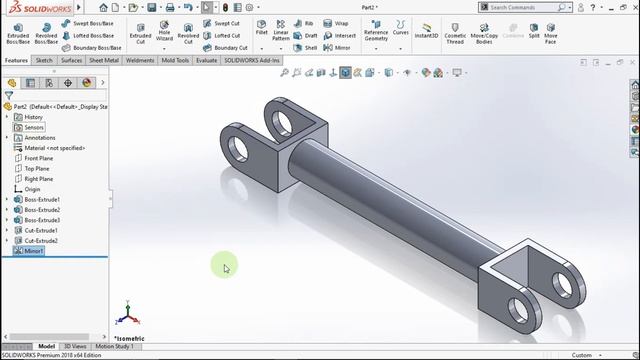
Task: Switch to the Sketch ribbon tab
Action: pos(44,60)
